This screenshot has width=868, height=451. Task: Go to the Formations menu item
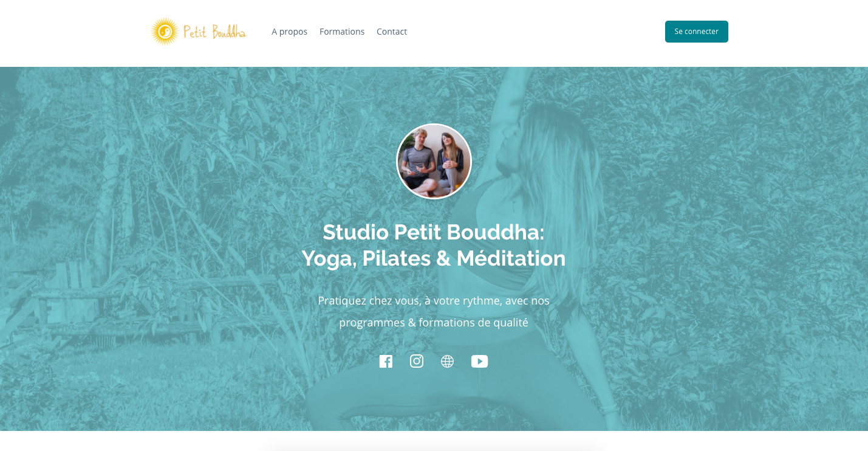[342, 32]
